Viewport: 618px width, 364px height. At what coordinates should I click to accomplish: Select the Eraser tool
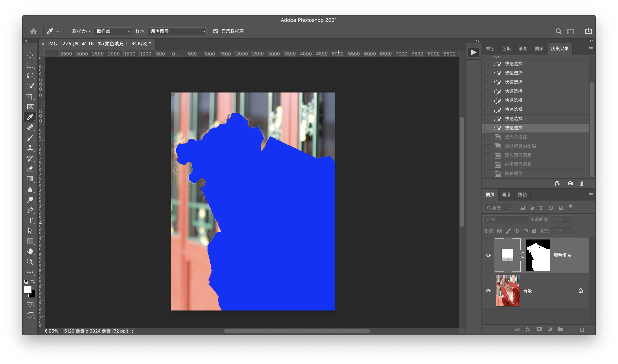click(x=30, y=169)
